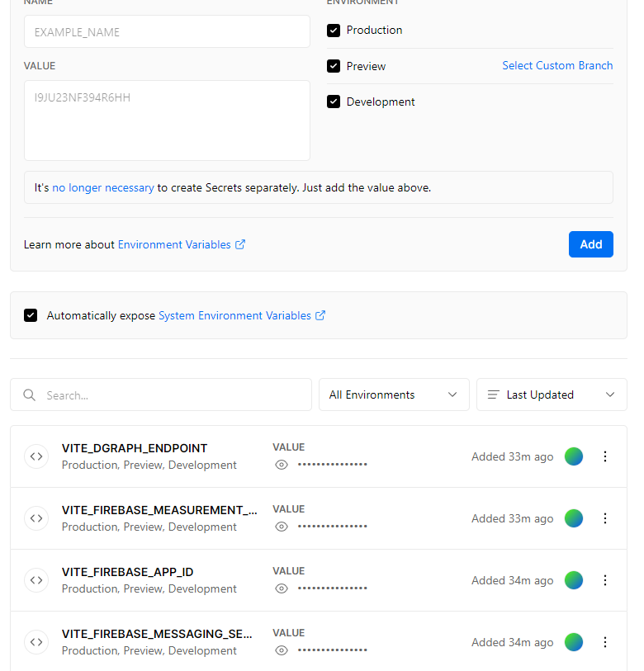Image resolution: width=644 pixels, height=671 pixels.
Task: Open options menu for VITE_FIREBASE_MESSAGING_SE... row
Action: tap(605, 642)
